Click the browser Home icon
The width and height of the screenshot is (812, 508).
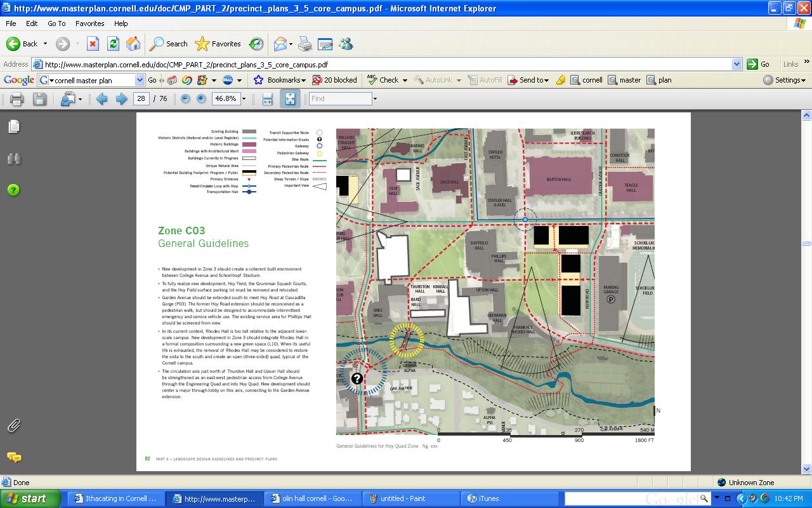(133, 44)
